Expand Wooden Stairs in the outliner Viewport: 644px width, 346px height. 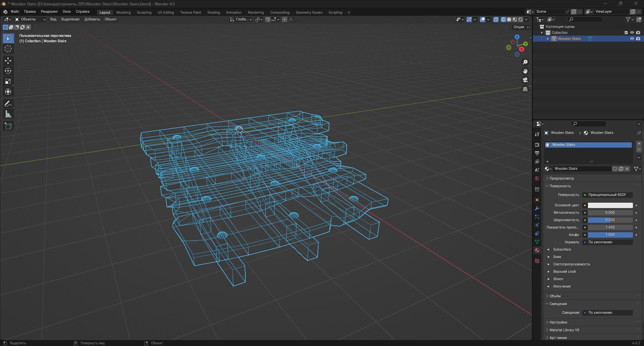click(548, 39)
